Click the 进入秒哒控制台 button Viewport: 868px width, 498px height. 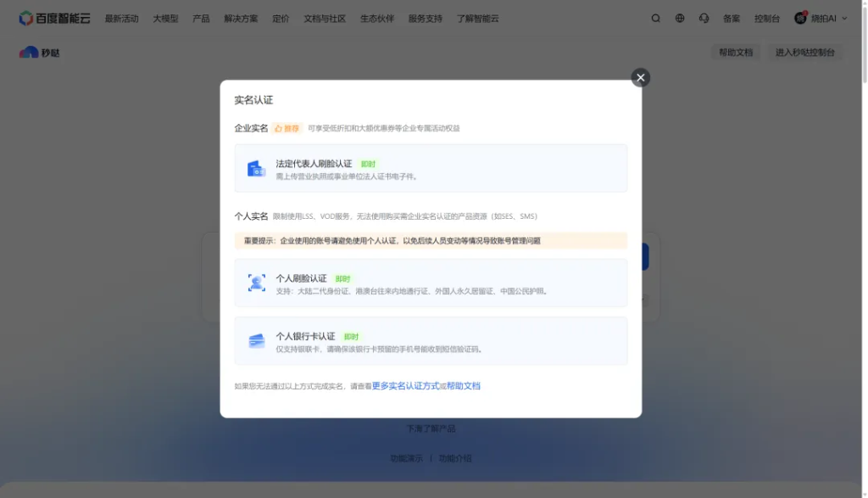804,53
